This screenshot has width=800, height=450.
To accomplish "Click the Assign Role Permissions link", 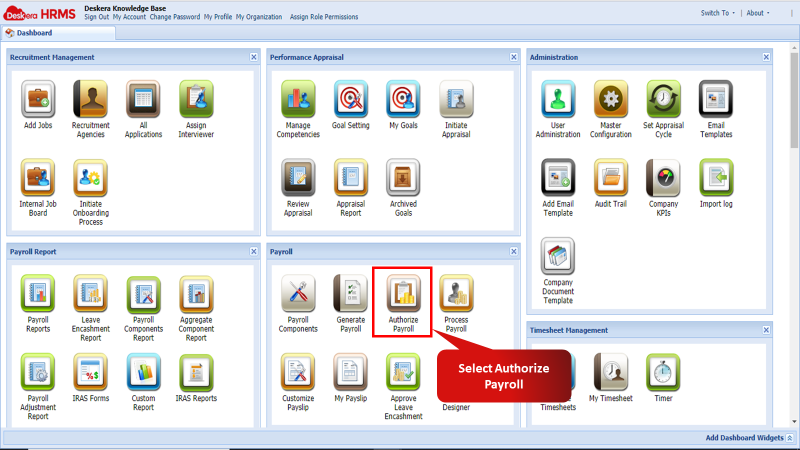I will pyautogui.click(x=324, y=17).
